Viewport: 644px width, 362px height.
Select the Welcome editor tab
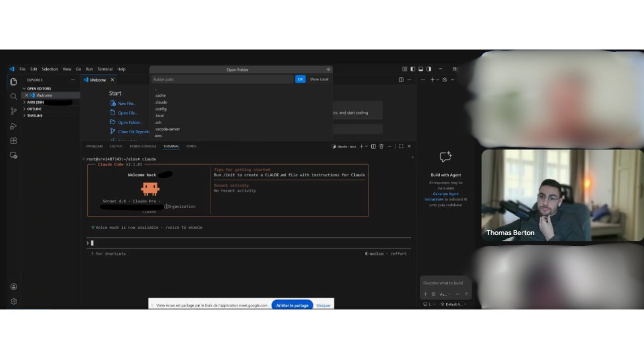point(99,80)
